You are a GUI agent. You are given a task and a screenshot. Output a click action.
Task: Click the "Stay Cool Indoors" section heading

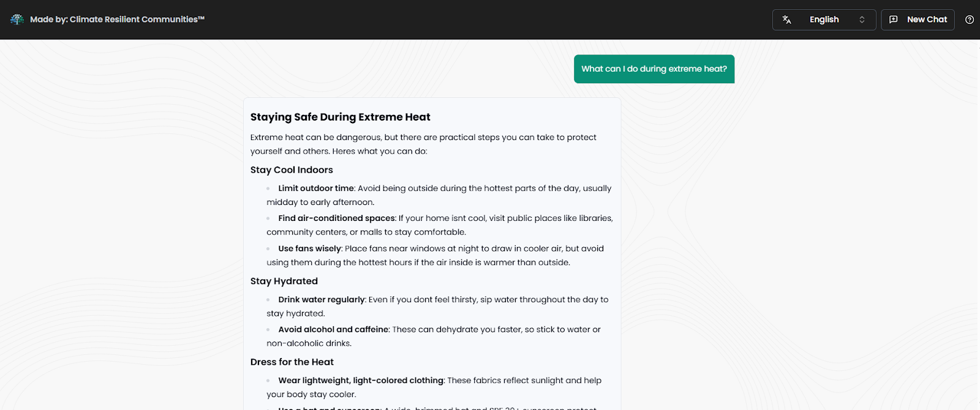click(292, 170)
